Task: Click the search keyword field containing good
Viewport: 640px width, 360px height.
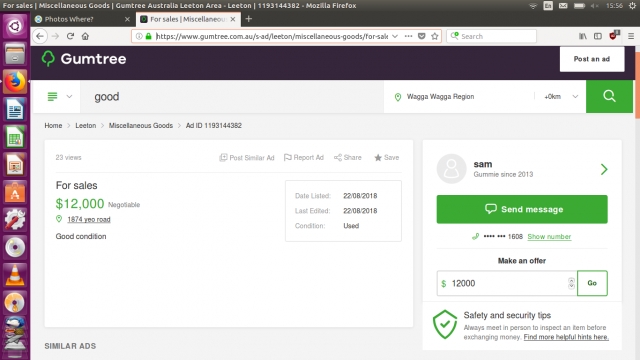Action: click(232, 96)
